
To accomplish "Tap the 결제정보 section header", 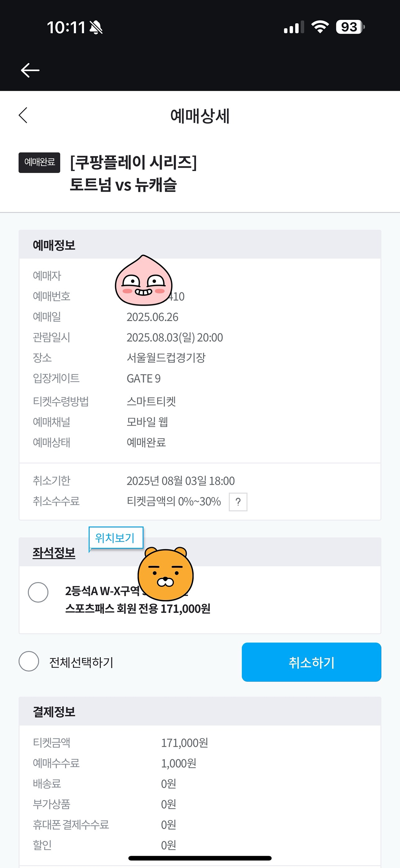I will 54,712.
